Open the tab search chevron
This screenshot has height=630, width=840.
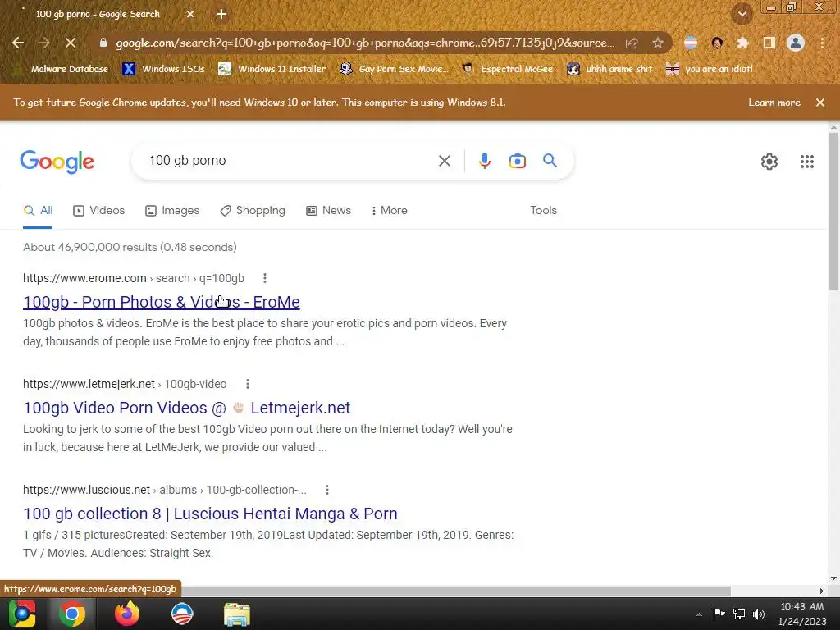pos(742,14)
